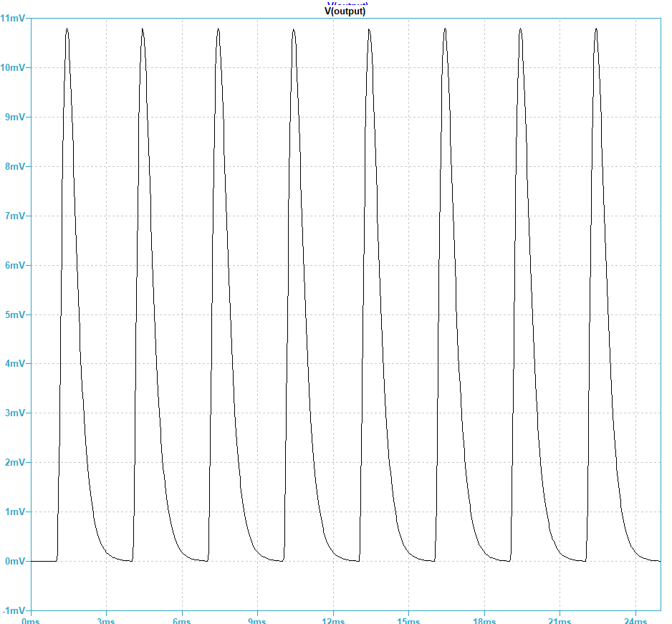Click the 24ms time axis label

click(635, 620)
